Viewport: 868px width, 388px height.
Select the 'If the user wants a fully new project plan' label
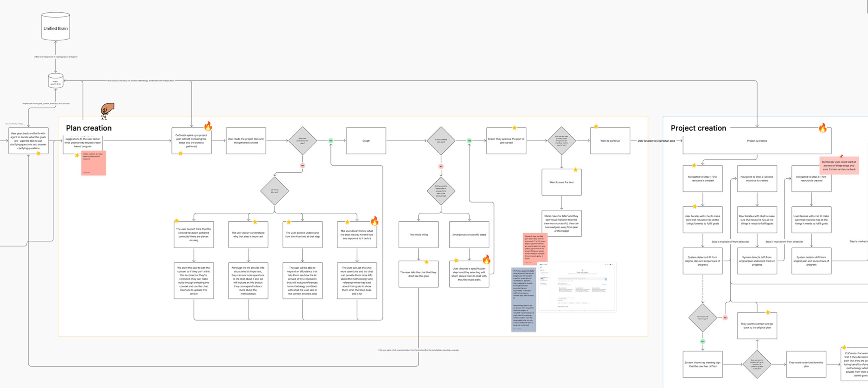pos(418,350)
